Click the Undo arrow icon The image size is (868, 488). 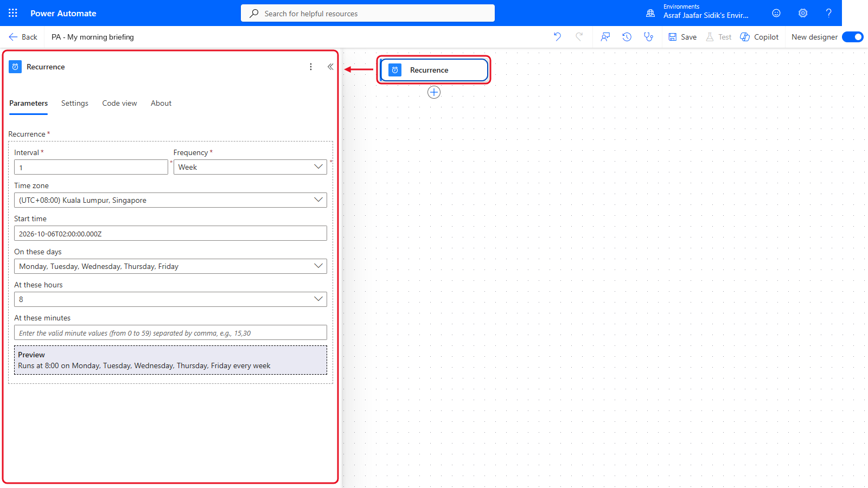pos(557,37)
